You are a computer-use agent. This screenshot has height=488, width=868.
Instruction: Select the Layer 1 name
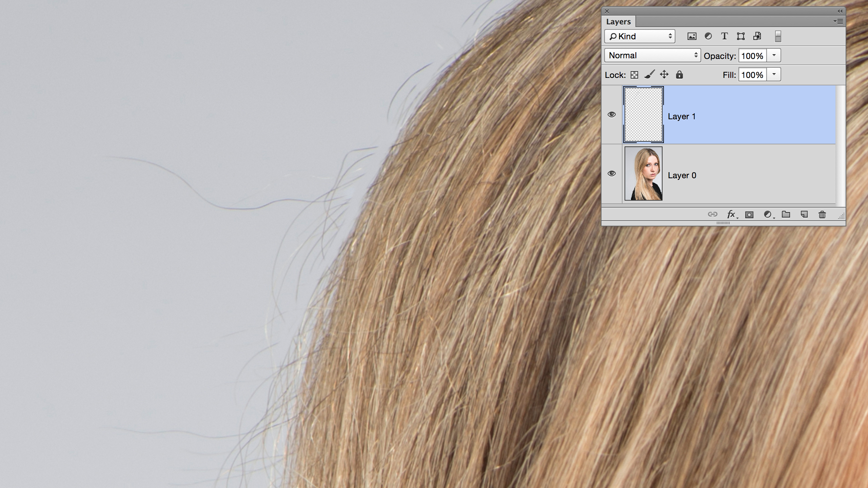tap(682, 117)
